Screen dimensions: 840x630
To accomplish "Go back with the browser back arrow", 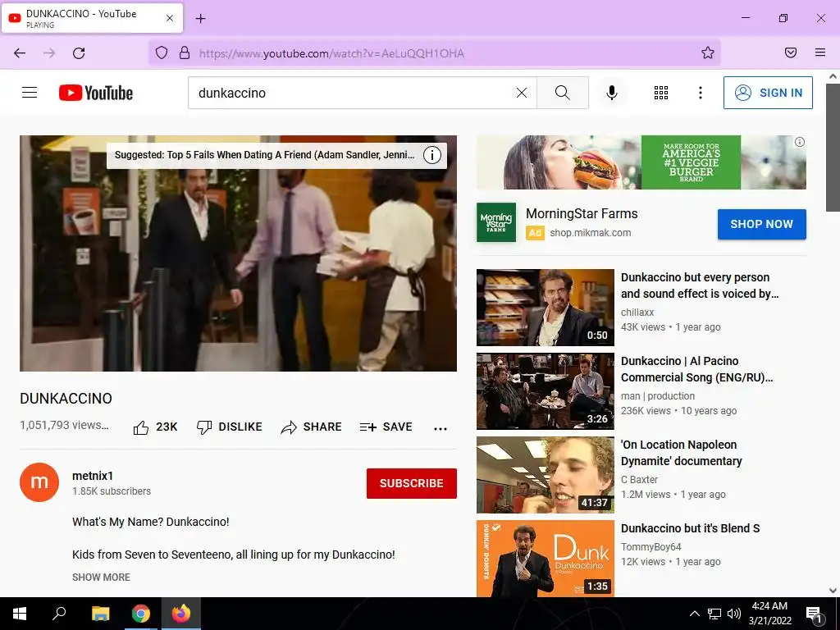I will [x=20, y=53].
